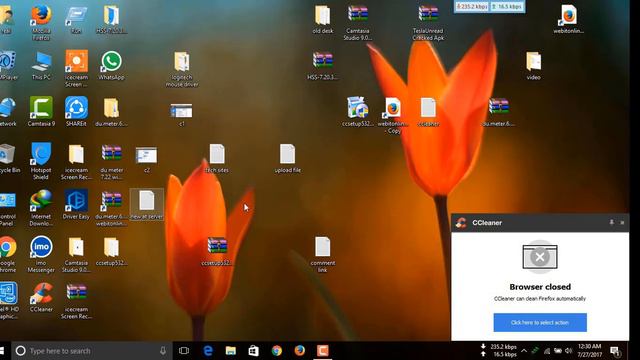This screenshot has width=640, height=360.
Task: Select the c2 desktop file
Action: pyautogui.click(x=147, y=159)
